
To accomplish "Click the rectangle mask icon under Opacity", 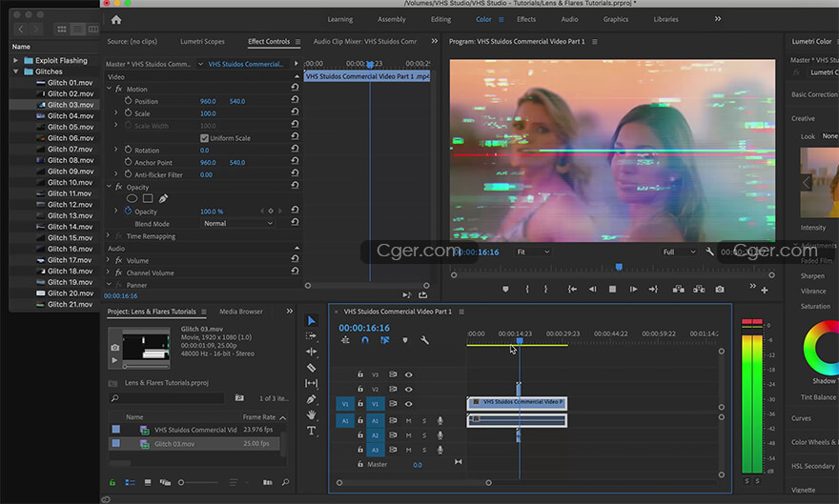I will pos(148,199).
